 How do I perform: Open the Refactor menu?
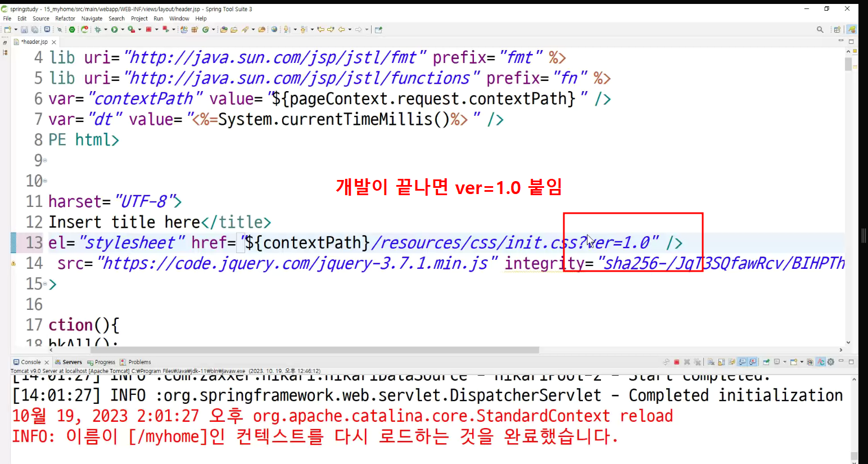coord(65,19)
